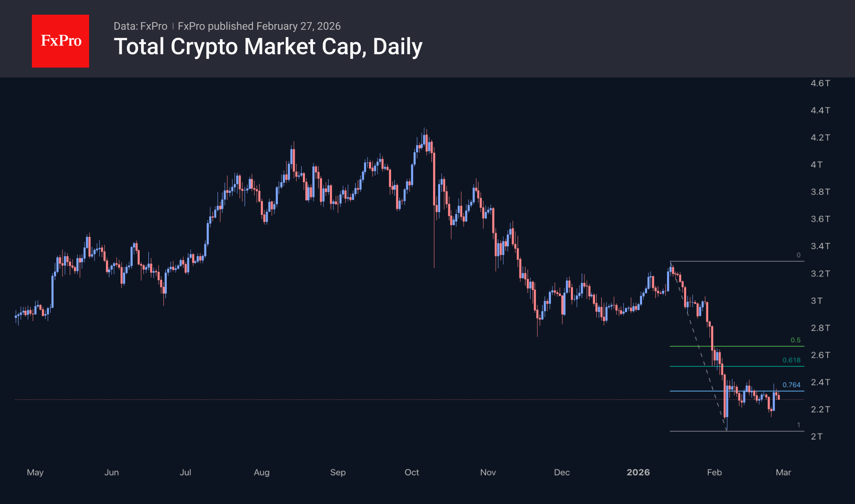Screen dimensions: 855x504
Task: Click the Total Crypto Market Cap title
Action: point(268,47)
